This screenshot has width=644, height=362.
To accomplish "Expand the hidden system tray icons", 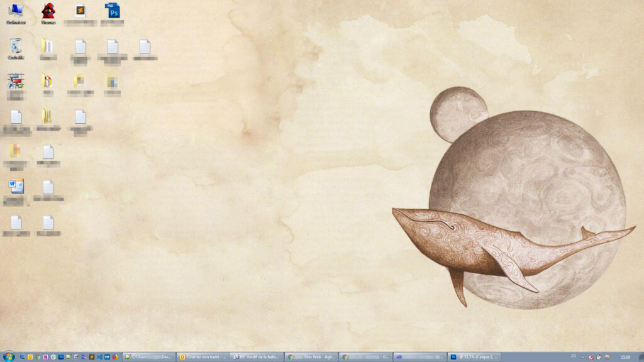I will tap(582, 356).
